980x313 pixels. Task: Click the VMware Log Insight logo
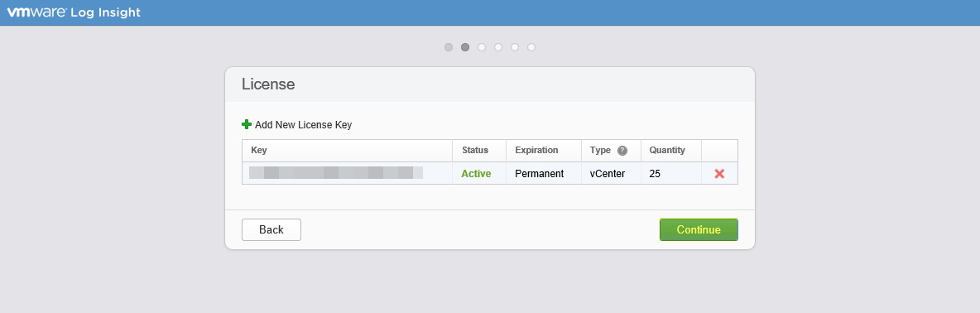[x=74, y=12]
